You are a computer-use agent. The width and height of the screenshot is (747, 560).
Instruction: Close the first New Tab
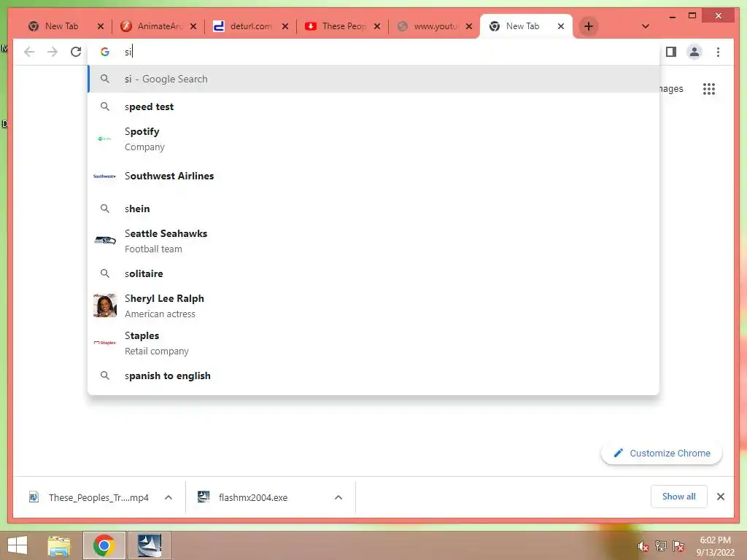[101, 26]
